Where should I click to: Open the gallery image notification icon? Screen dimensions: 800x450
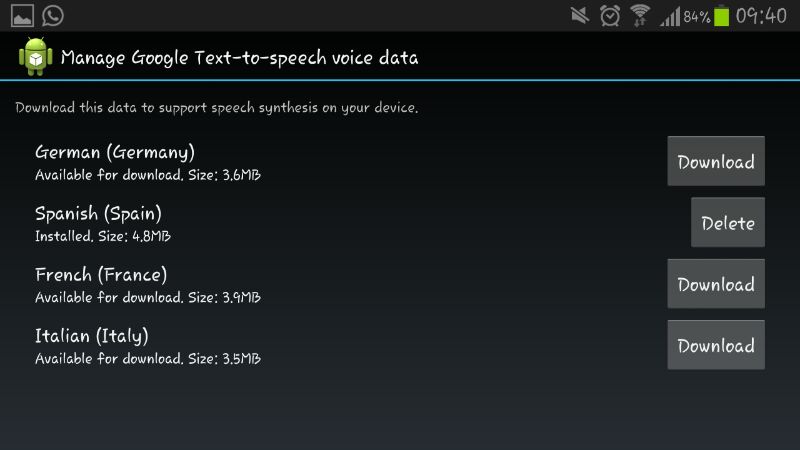22,15
